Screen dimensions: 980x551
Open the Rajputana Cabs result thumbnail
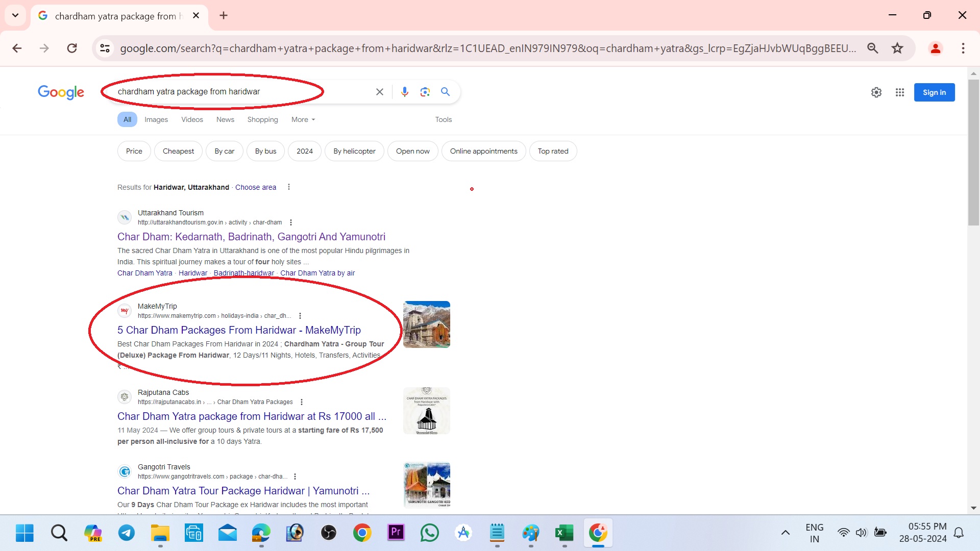[427, 411]
